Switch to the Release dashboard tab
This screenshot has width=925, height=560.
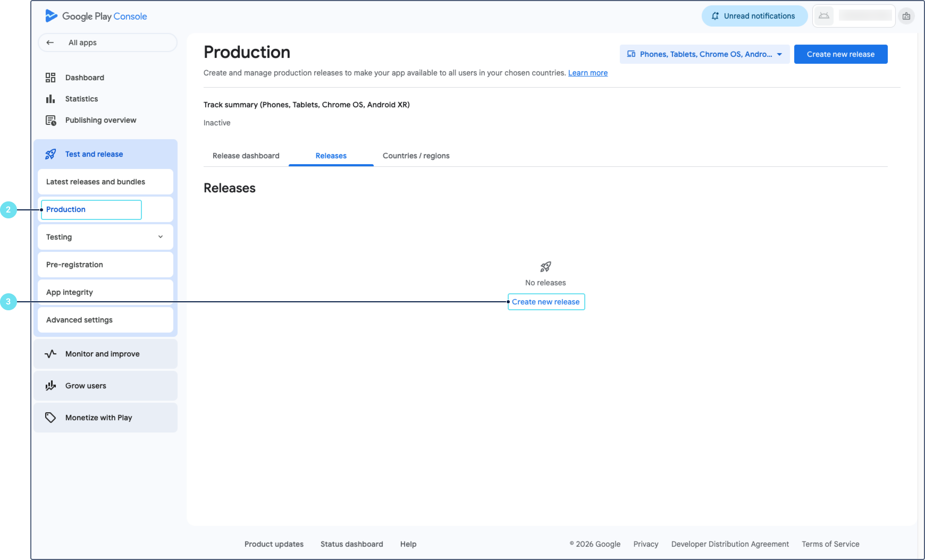click(246, 156)
